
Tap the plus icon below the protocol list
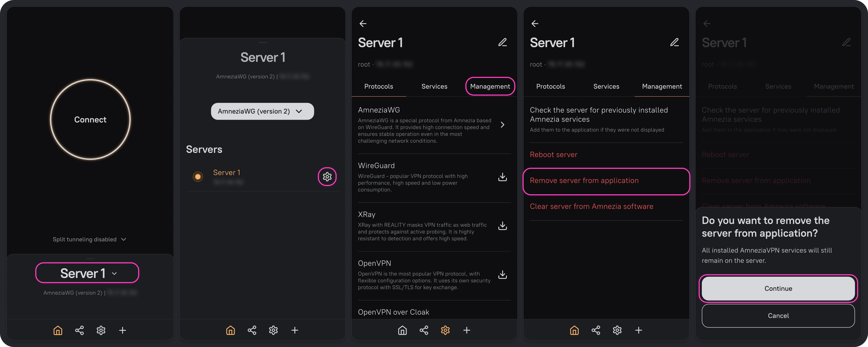click(467, 330)
